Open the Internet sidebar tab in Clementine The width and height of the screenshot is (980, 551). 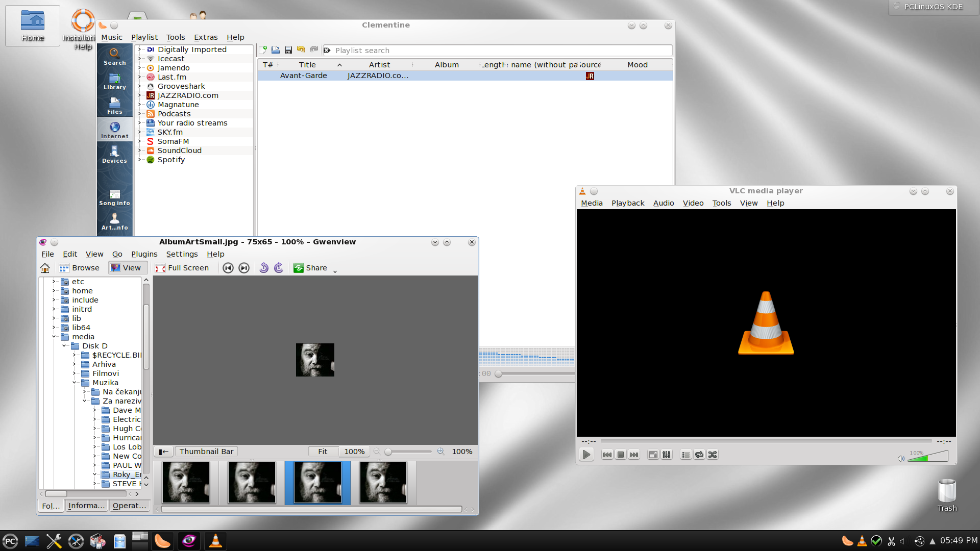pyautogui.click(x=115, y=130)
